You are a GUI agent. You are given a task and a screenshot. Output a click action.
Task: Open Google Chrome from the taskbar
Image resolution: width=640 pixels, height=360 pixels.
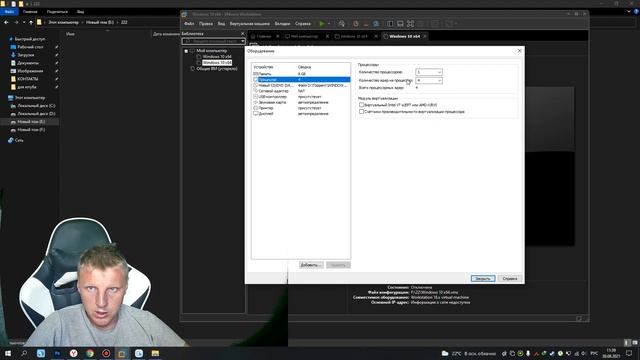point(90,353)
